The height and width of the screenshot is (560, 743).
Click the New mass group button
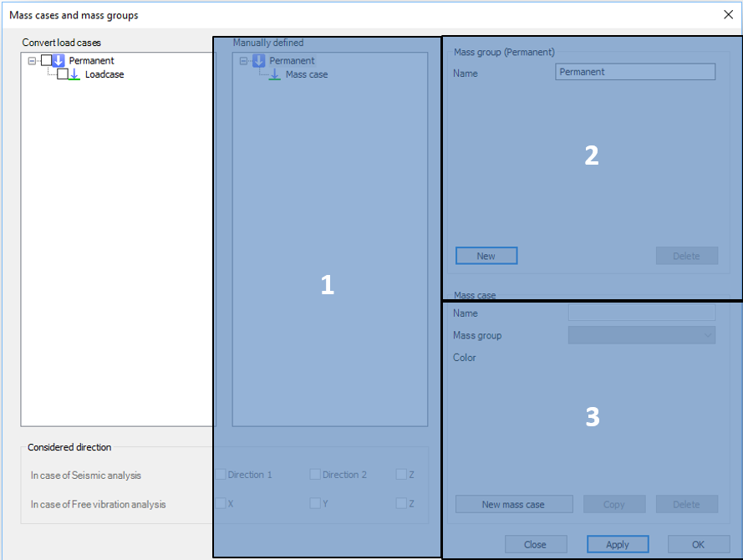click(486, 256)
